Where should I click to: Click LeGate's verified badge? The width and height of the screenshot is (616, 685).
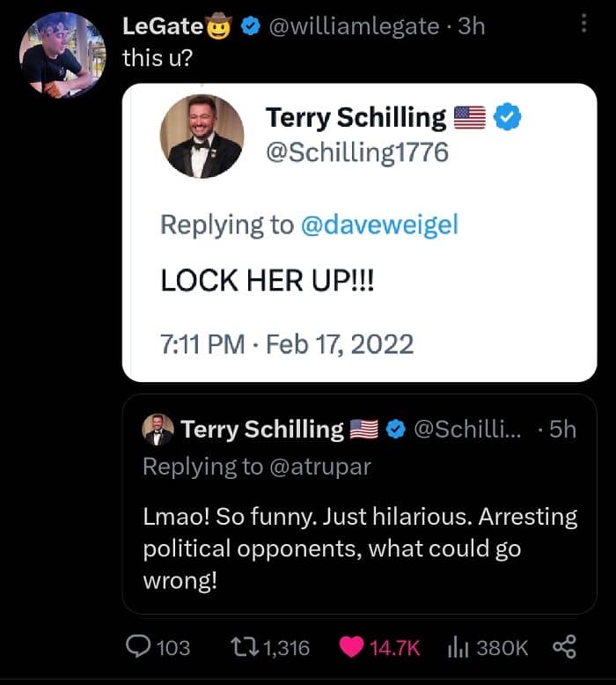point(250,26)
